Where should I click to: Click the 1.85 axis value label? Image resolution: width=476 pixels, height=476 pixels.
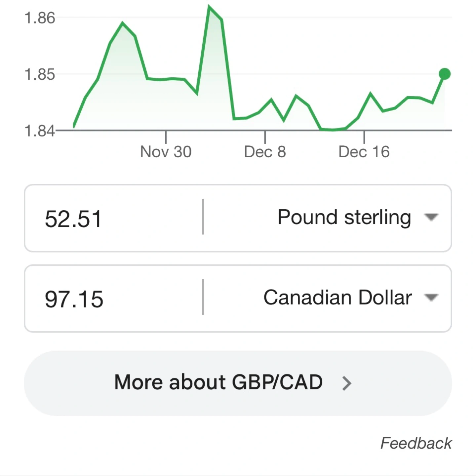[40, 74]
